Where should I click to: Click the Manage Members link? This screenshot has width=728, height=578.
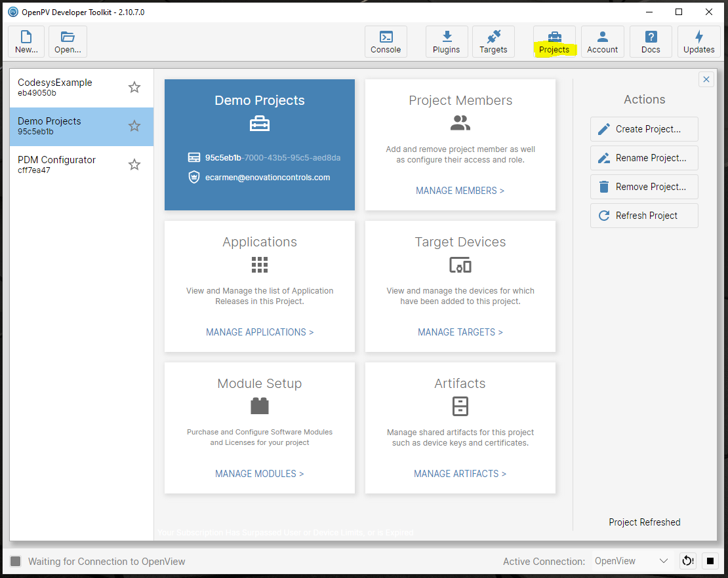(460, 191)
